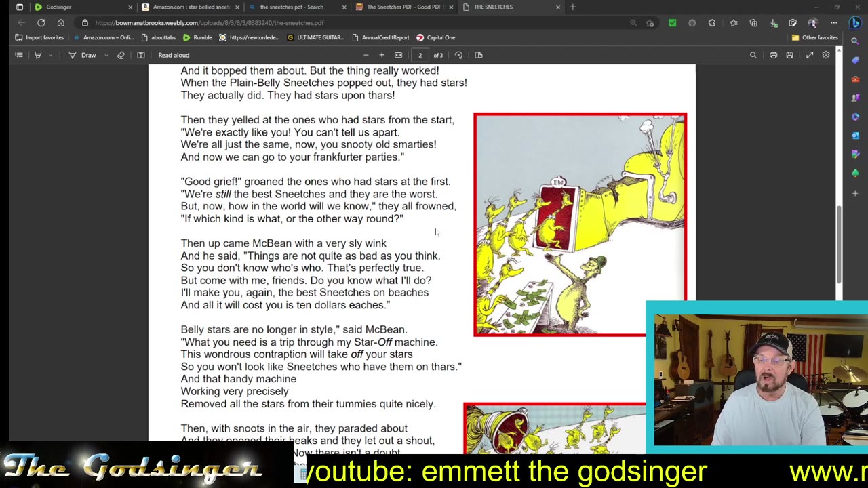
Task: Open the Amazon.com bookmark
Action: (x=104, y=37)
